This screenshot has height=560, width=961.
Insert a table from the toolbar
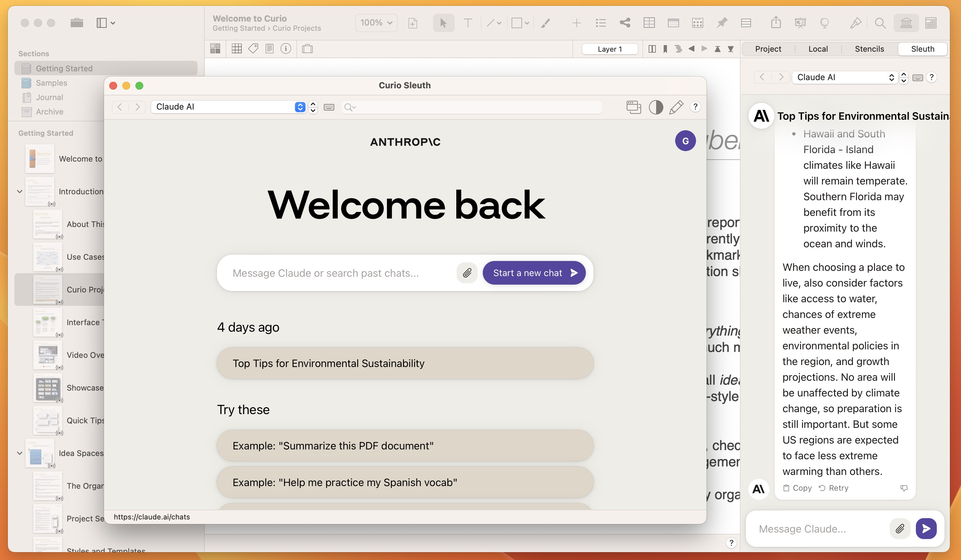point(649,23)
